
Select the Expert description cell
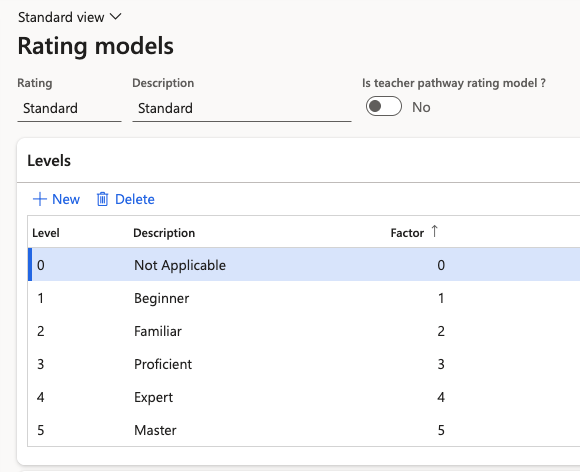(x=154, y=397)
